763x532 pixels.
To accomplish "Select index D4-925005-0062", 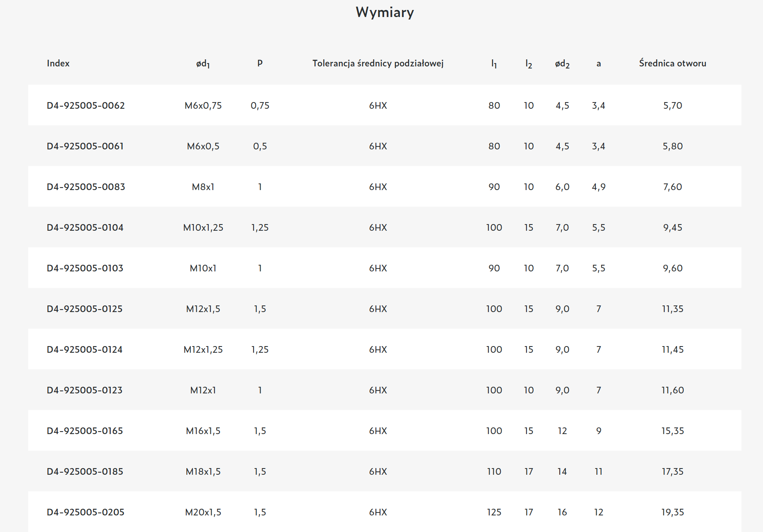I will click(x=85, y=105).
